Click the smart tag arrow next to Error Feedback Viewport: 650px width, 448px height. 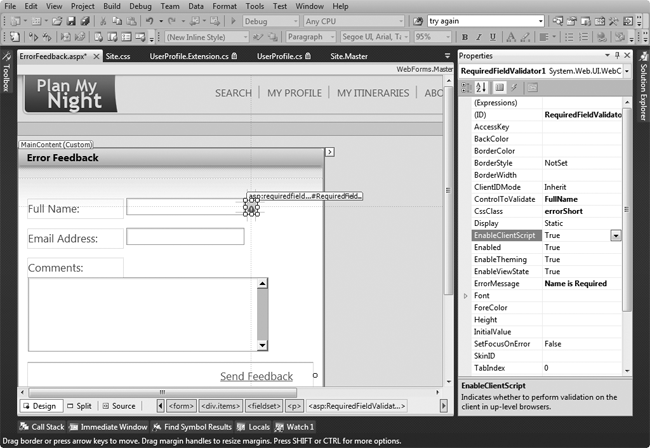[x=330, y=152]
